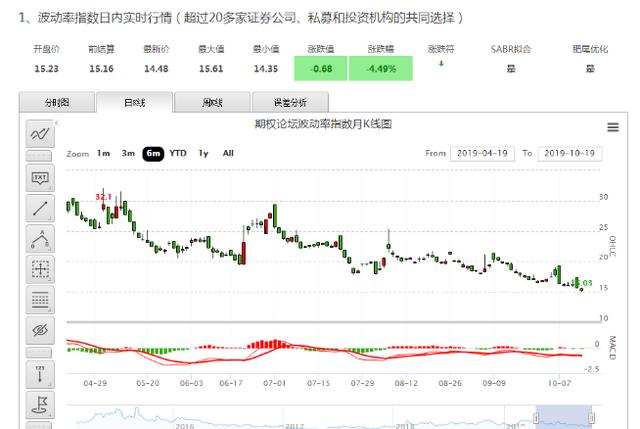
Task: Switch to the 周线 tab
Action: (212, 102)
